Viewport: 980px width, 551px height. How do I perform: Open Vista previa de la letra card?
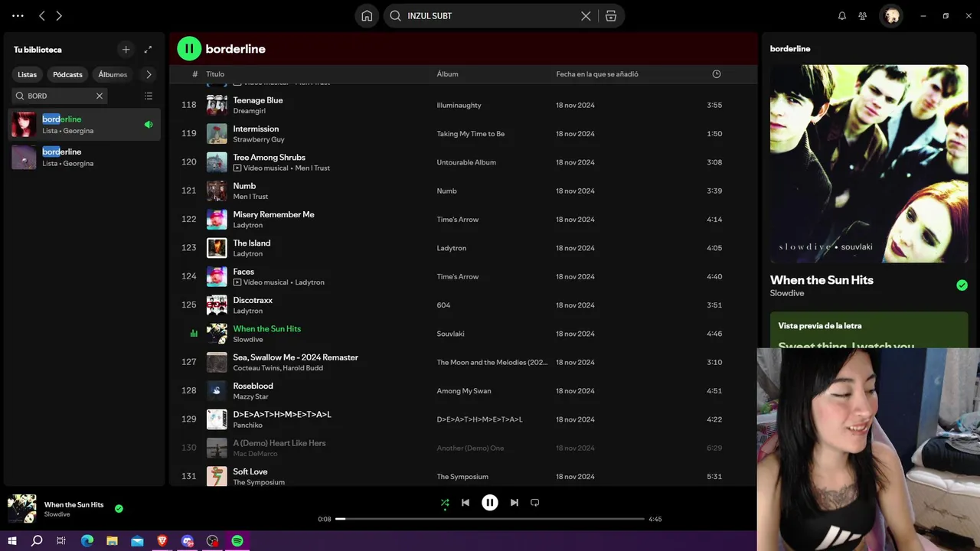point(869,330)
